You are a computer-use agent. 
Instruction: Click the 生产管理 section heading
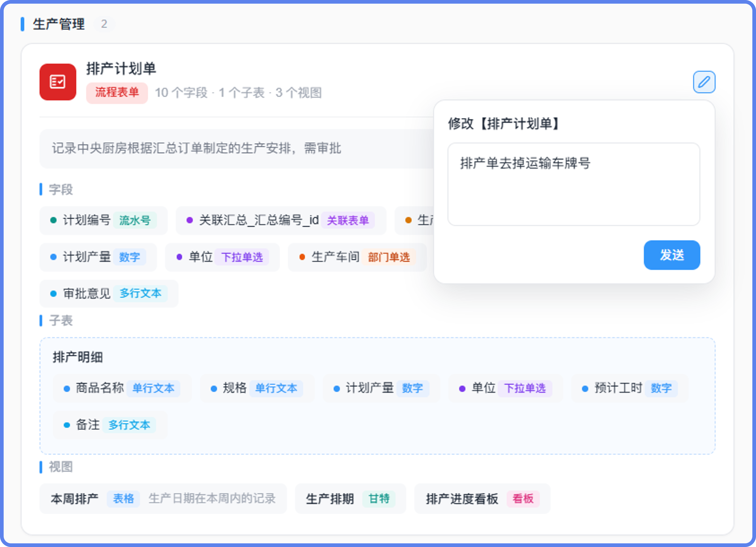[x=59, y=24]
